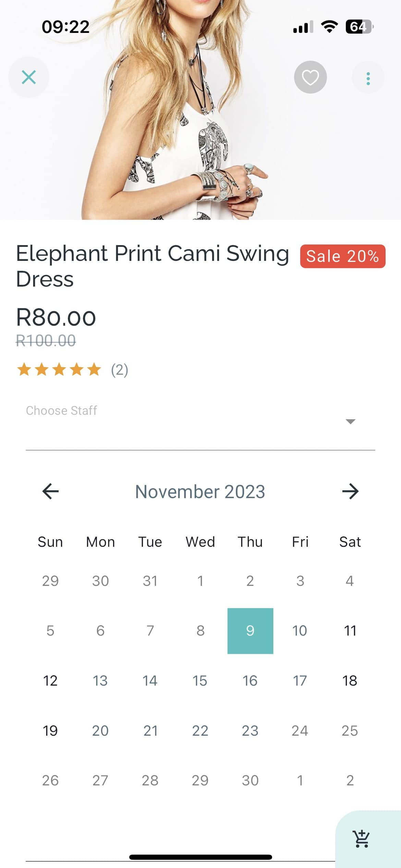
Task: Tap the Sale 20% badge
Action: click(342, 256)
